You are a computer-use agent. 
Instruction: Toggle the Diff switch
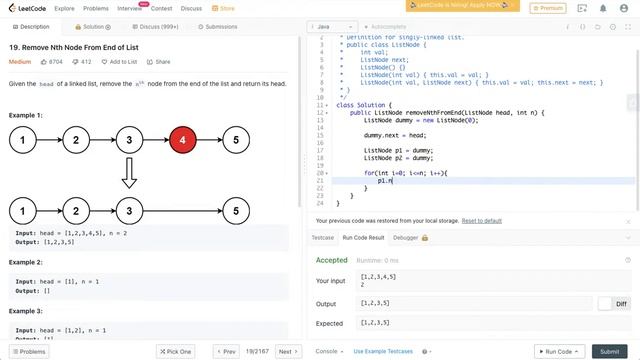point(614,304)
